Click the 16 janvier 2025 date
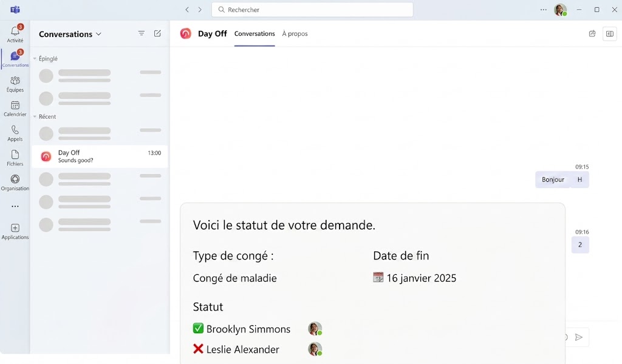Viewport: 622px width, 364px height. pyautogui.click(x=422, y=278)
